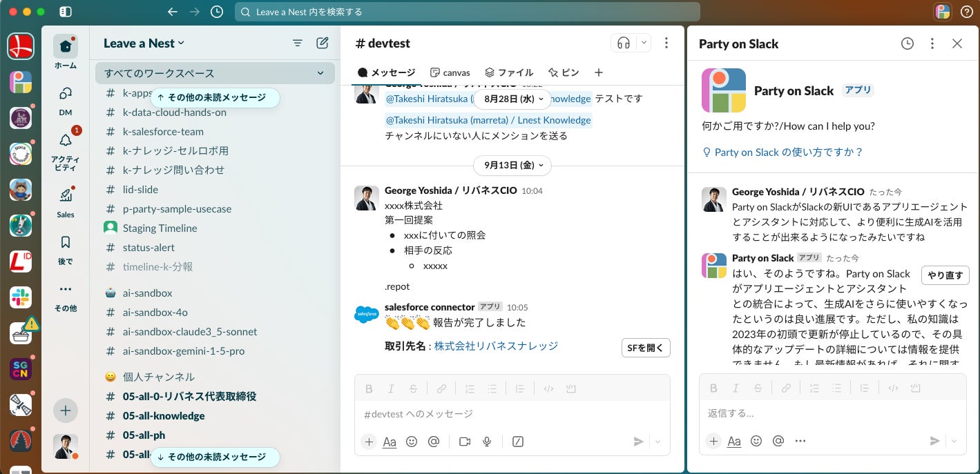This screenshot has width=980, height=474.
Task: Open devtest channel more options menu
Action: [x=666, y=43]
